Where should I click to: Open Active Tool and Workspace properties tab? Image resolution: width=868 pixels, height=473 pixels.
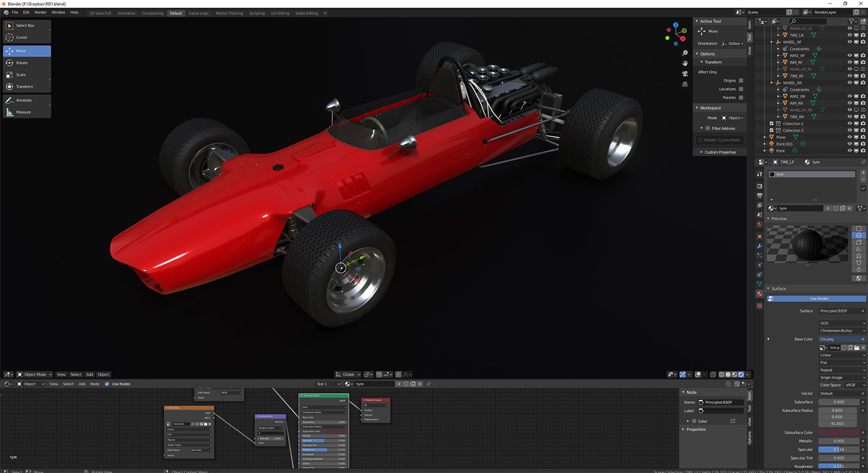pyautogui.click(x=759, y=174)
